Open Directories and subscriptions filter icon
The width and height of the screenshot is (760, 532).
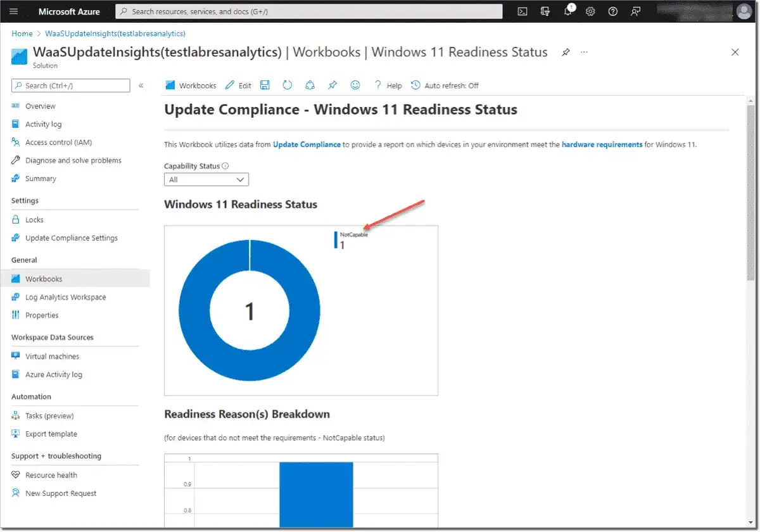point(545,11)
